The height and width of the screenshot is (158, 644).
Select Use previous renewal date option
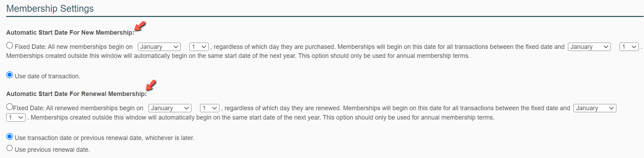[x=10, y=148]
